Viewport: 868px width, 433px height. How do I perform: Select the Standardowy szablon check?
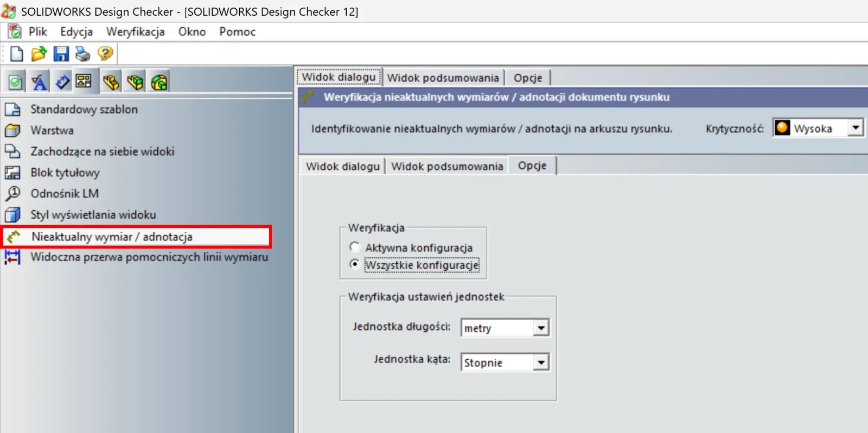pos(84,110)
